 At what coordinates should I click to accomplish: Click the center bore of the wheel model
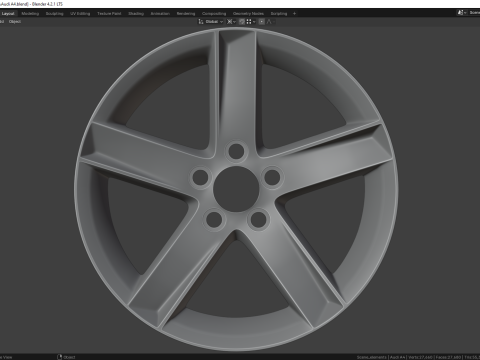(x=236, y=189)
